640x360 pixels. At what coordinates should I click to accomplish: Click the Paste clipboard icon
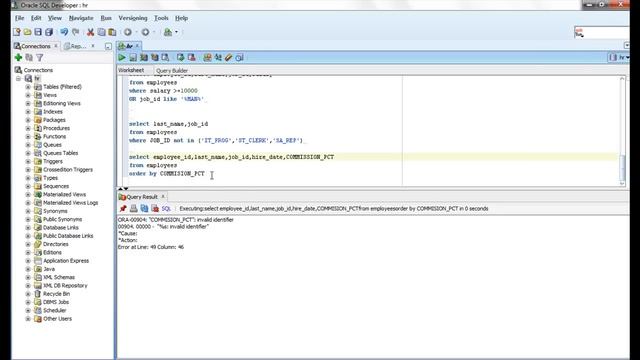click(x=112, y=32)
